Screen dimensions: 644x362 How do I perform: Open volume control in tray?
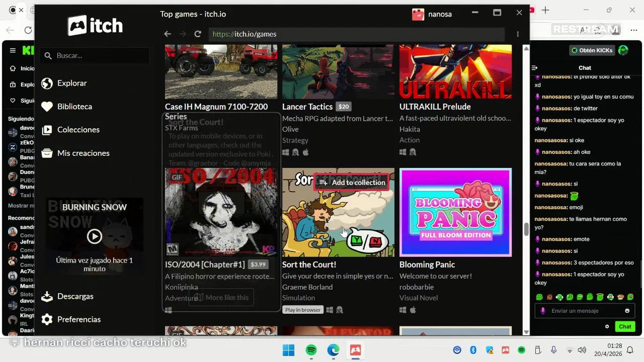click(582, 350)
